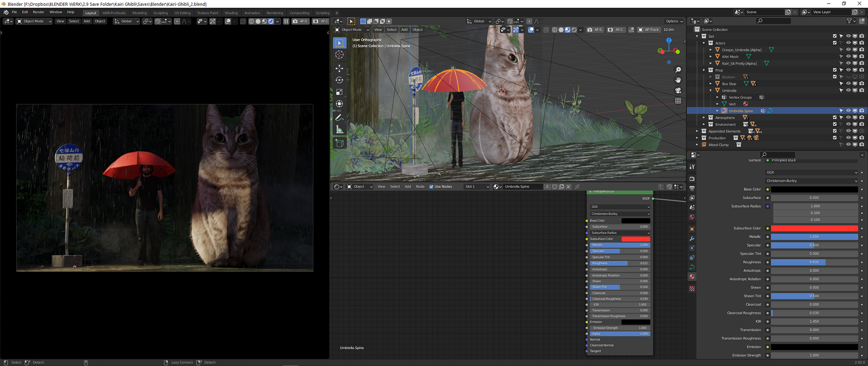Activate the Scale tool in viewport toolbar
Viewport: 868px width, 366px height.
pyautogui.click(x=339, y=92)
